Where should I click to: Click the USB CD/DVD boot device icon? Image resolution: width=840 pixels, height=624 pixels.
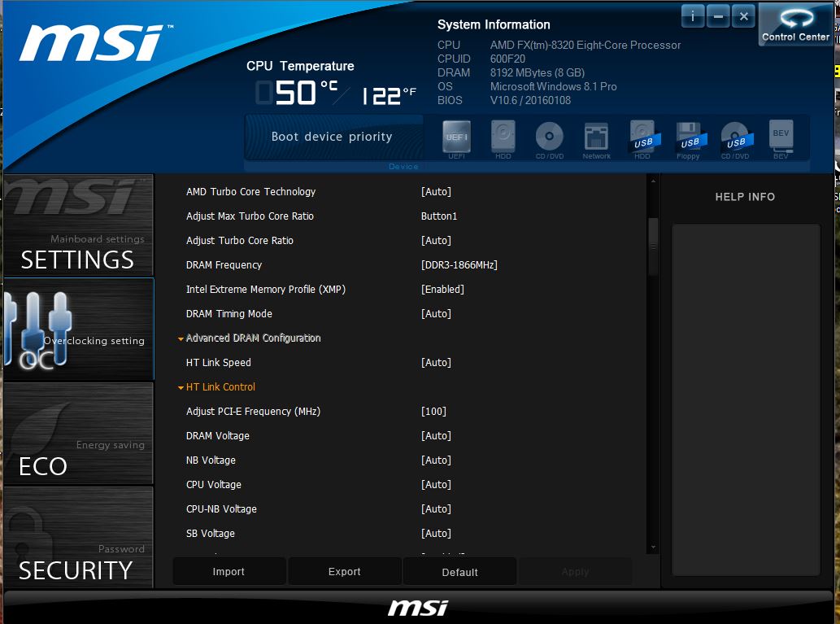click(x=736, y=139)
